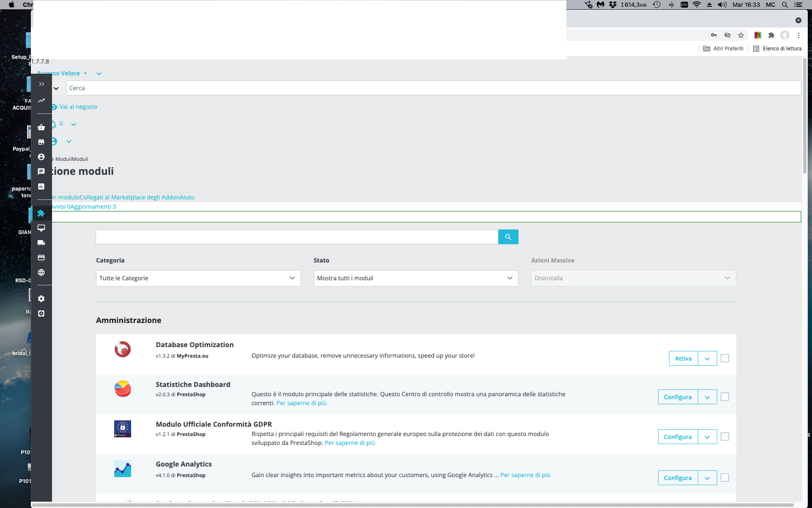Open the Modules puzzle icon in sidebar
Viewport: 812px width, 508px height.
pyautogui.click(x=41, y=213)
